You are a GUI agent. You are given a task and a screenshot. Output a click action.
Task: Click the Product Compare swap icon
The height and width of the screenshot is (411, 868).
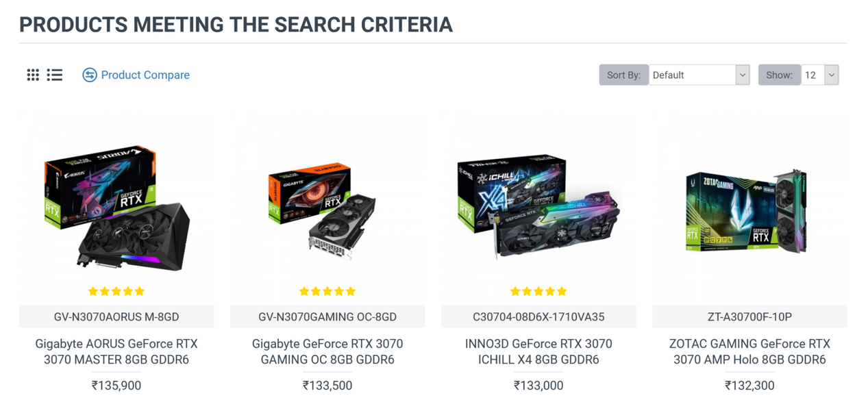(x=89, y=75)
